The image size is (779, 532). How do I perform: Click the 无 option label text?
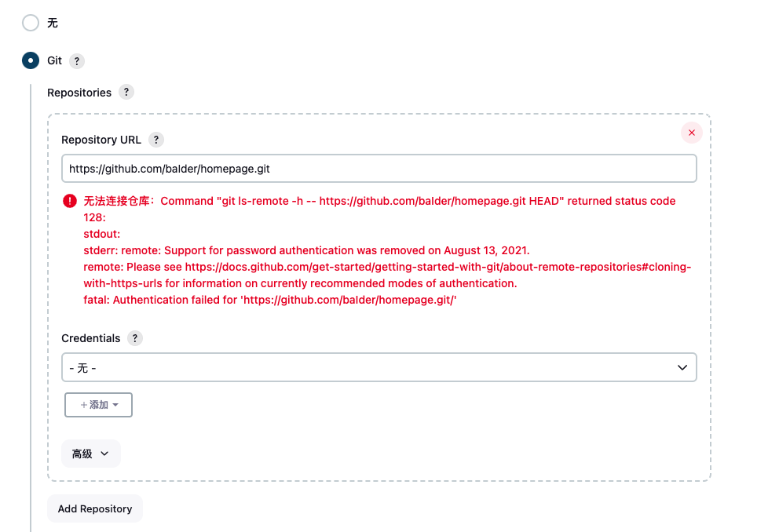click(x=52, y=23)
